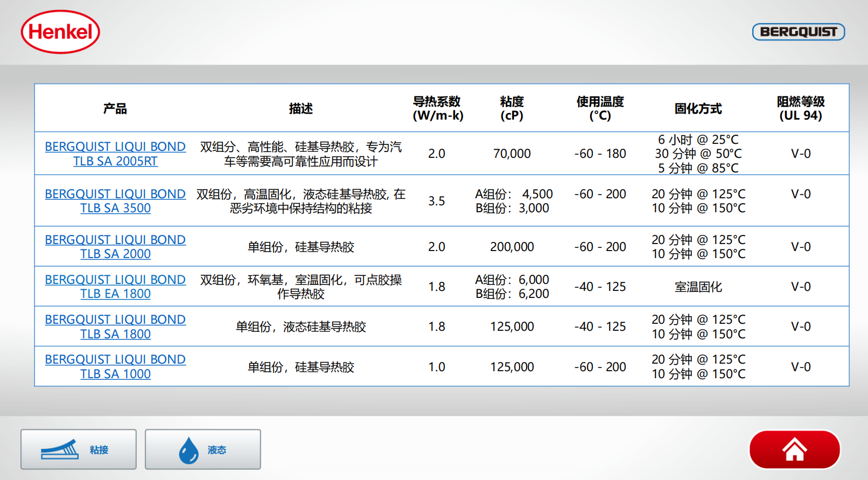Click the 描述 column header
The width and height of the screenshot is (868, 480).
coord(300,109)
